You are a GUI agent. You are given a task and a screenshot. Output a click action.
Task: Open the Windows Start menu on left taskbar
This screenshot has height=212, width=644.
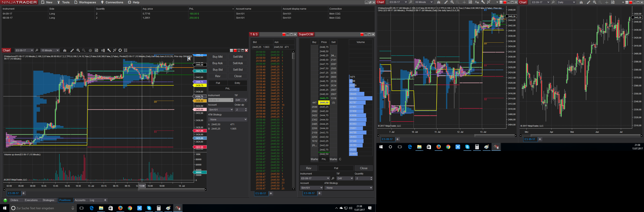click(5, 208)
